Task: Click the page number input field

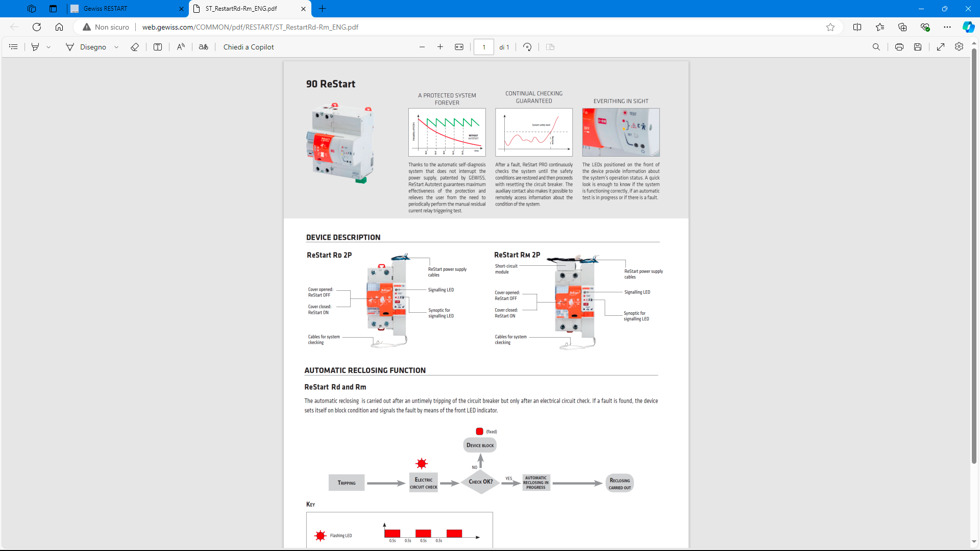Action: coord(483,47)
